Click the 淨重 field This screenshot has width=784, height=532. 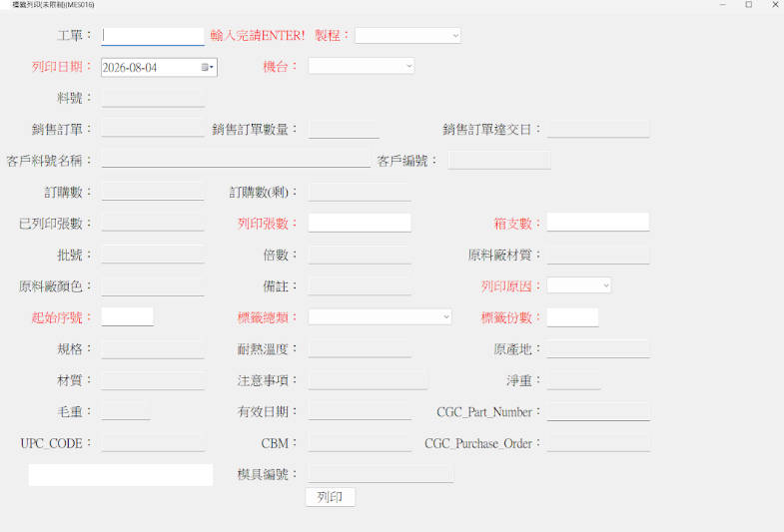click(x=573, y=380)
